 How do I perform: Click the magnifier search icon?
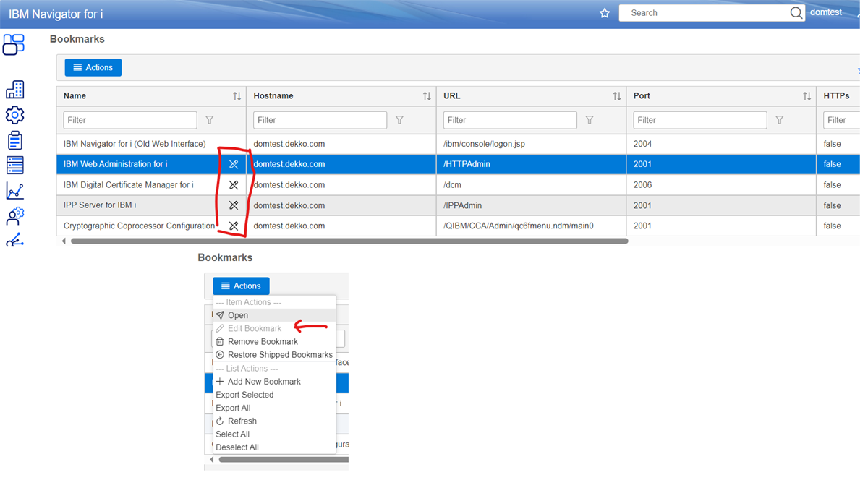(796, 13)
